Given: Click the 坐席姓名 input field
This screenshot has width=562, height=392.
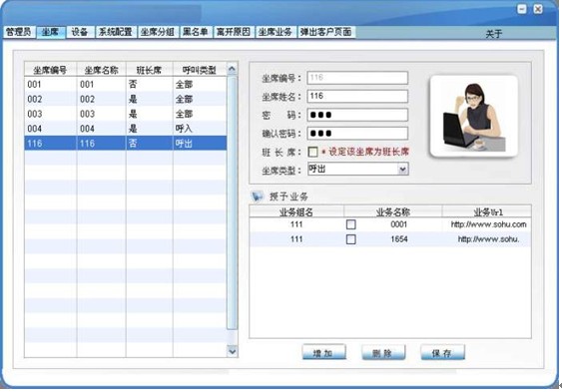Looking at the screenshot, I should pyautogui.click(x=357, y=96).
